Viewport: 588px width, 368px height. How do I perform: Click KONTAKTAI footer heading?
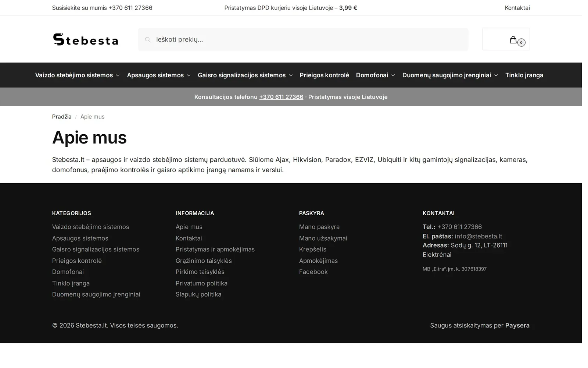[438, 213]
